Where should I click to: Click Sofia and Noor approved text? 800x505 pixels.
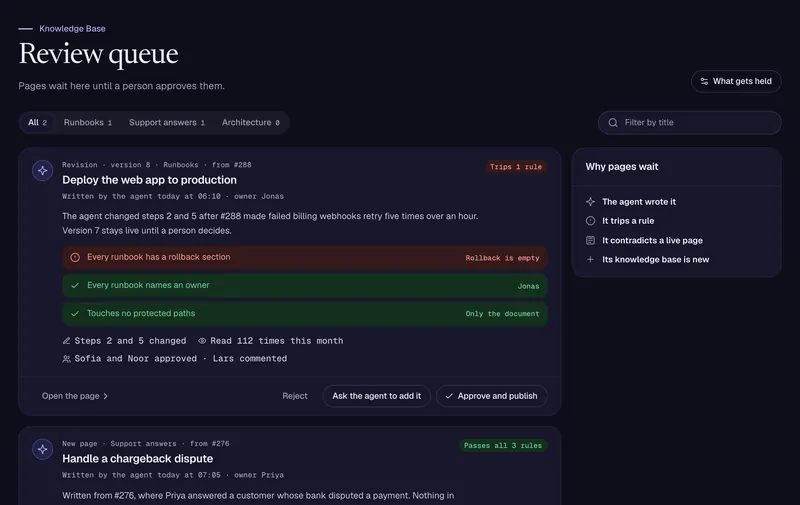click(136, 359)
